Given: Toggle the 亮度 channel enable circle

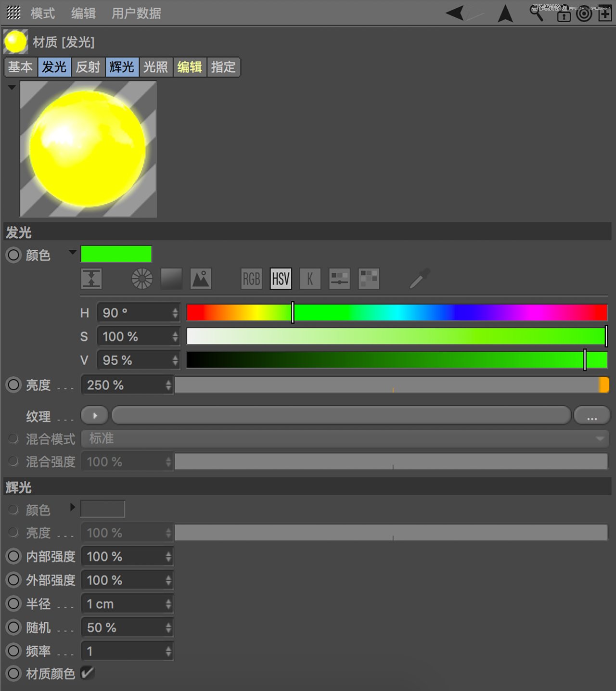Looking at the screenshot, I should (x=13, y=384).
